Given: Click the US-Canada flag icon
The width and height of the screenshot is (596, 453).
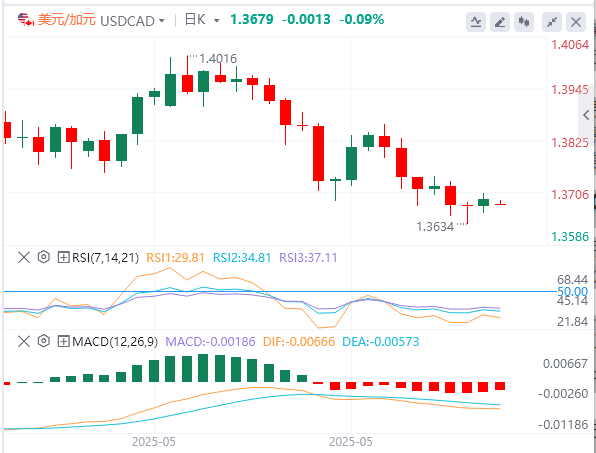Looking at the screenshot, I should tap(25, 19).
